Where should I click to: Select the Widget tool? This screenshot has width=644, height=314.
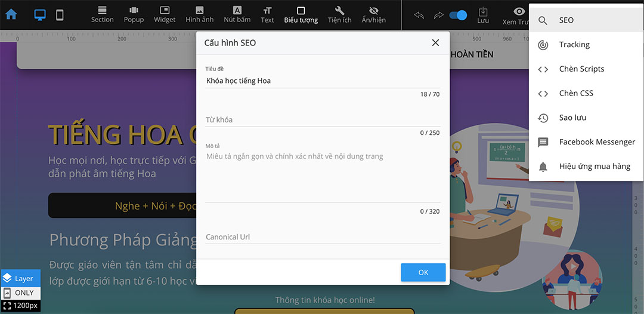[165, 15]
